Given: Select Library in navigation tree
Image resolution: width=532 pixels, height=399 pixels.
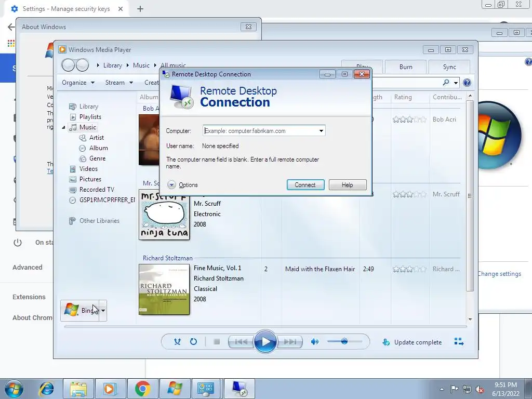Looking at the screenshot, I should point(84,107).
